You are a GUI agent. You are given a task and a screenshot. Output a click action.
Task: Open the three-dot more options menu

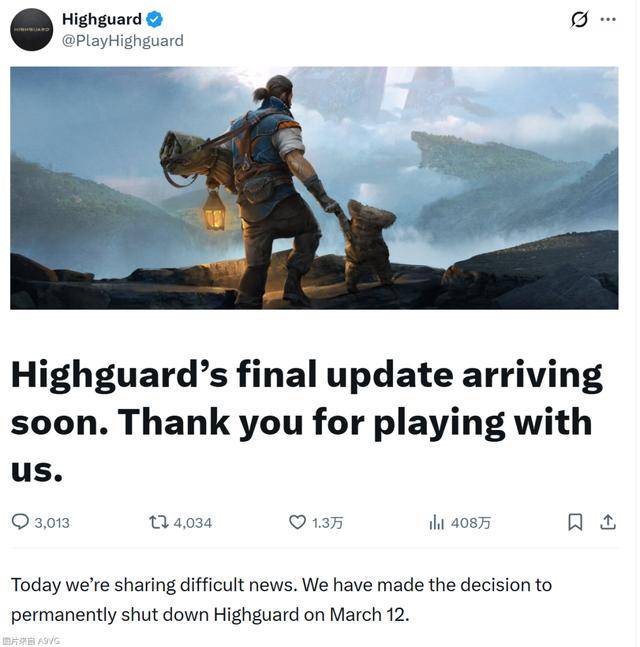click(x=608, y=19)
